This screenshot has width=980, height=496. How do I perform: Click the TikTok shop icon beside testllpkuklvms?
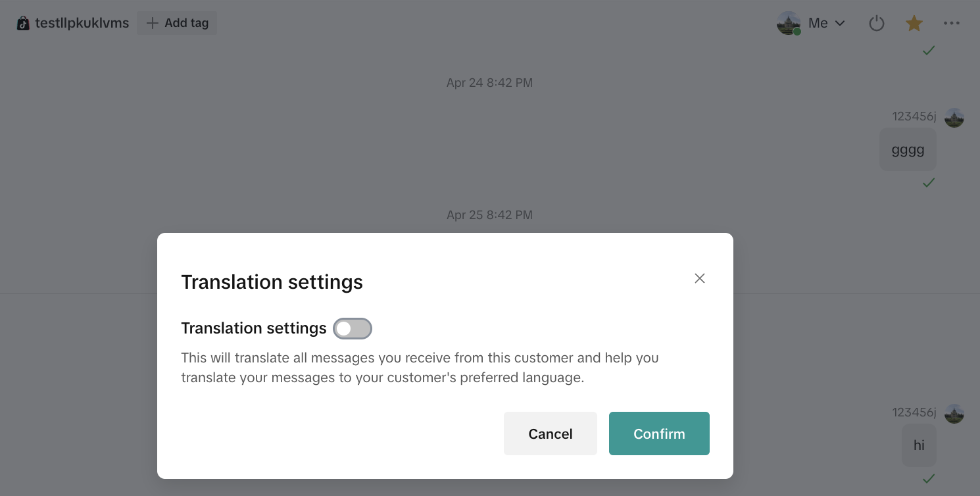[x=23, y=23]
